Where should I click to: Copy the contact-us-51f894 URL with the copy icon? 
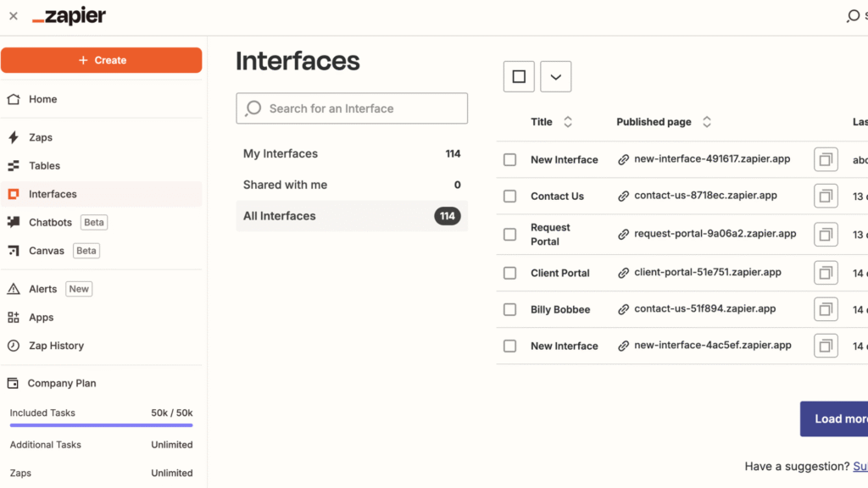[826, 309]
